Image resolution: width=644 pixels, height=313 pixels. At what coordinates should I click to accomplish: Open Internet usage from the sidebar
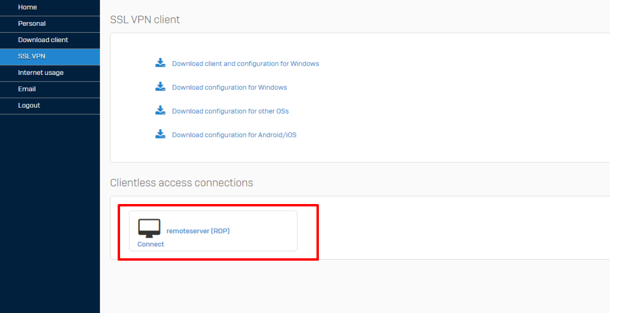click(x=41, y=72)
